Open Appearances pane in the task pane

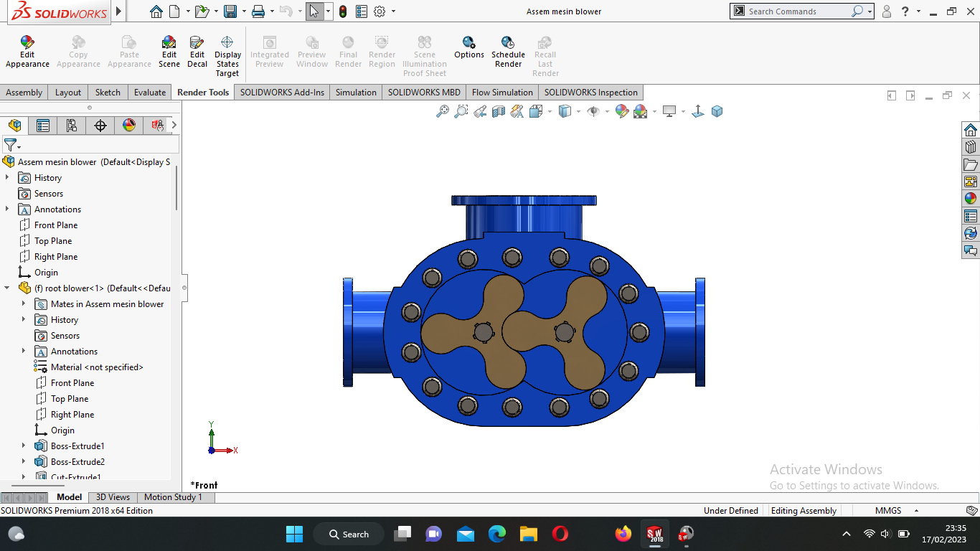coord(971,199)
